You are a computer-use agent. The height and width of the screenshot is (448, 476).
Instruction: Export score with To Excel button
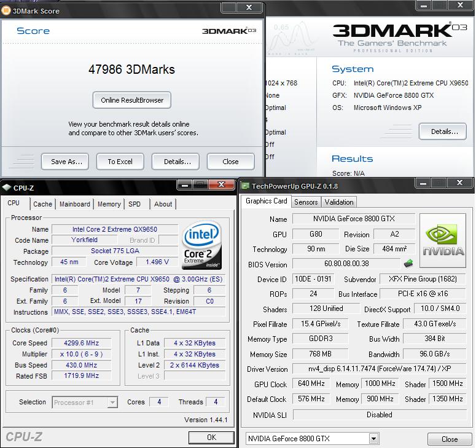click(x=120, y=161)
